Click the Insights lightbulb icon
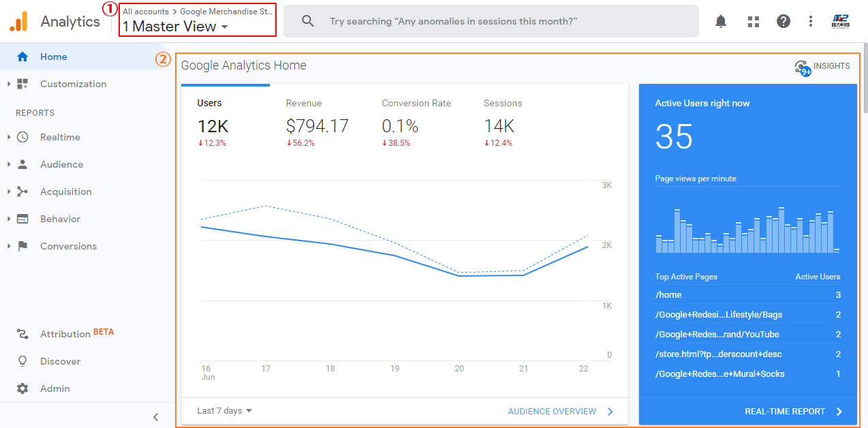This screenshot has width=868, height=428. click(x=802, y=66)
